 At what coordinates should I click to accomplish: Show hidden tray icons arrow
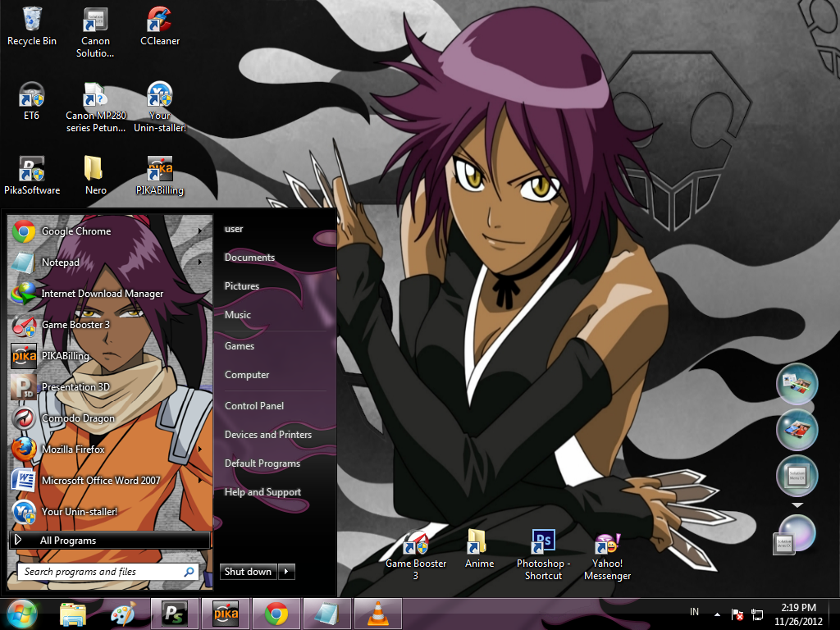[717, 614]
